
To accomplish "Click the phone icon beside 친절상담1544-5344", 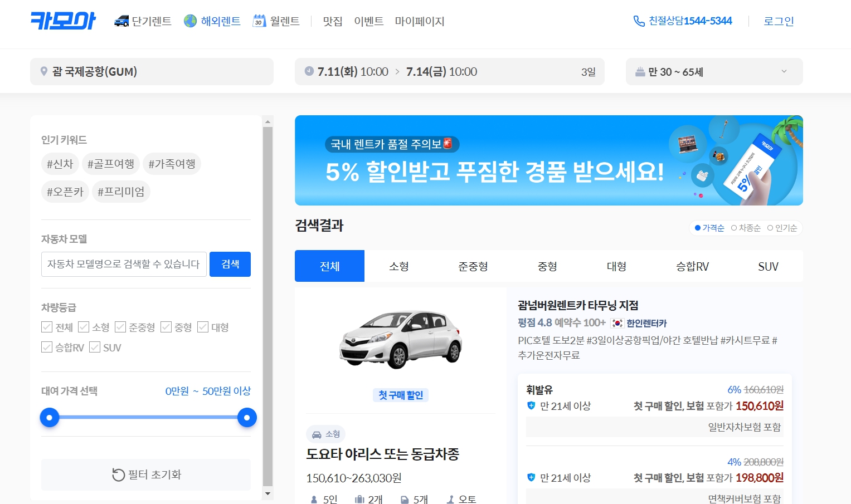I will (637, 20).
